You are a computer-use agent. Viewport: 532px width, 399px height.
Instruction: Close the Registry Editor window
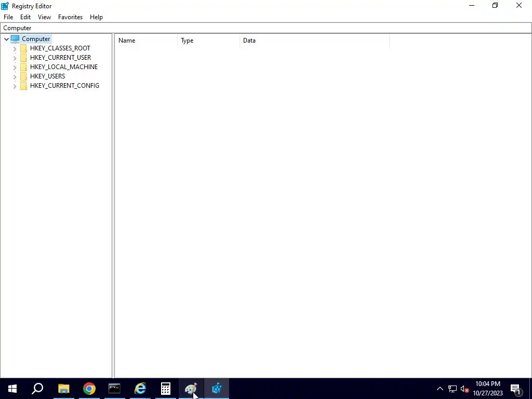pos(519,5)
